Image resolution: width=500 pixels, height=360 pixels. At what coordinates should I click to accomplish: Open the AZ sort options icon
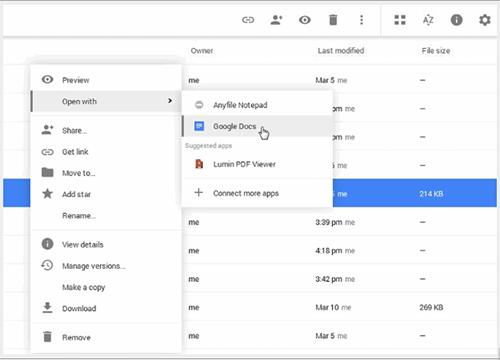428,20
